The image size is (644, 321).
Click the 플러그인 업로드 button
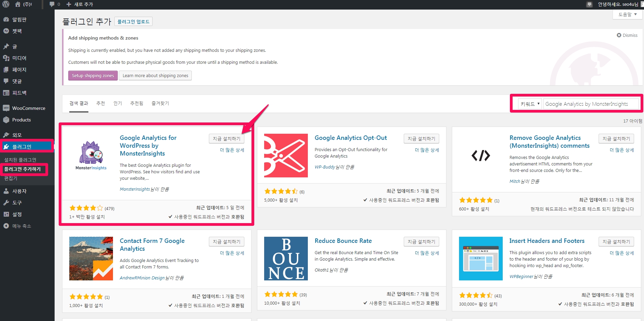coord(133,22)
